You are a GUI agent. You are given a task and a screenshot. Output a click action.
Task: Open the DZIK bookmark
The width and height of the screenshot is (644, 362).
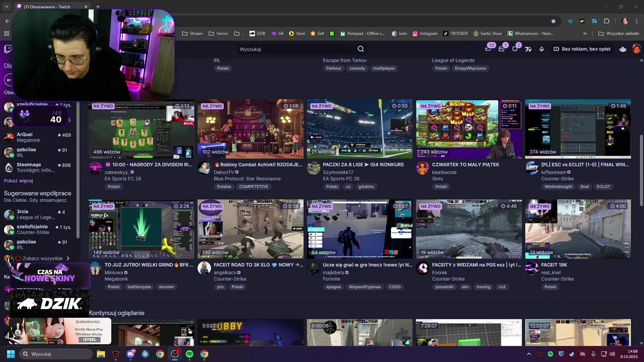click(x=257, y=34)
